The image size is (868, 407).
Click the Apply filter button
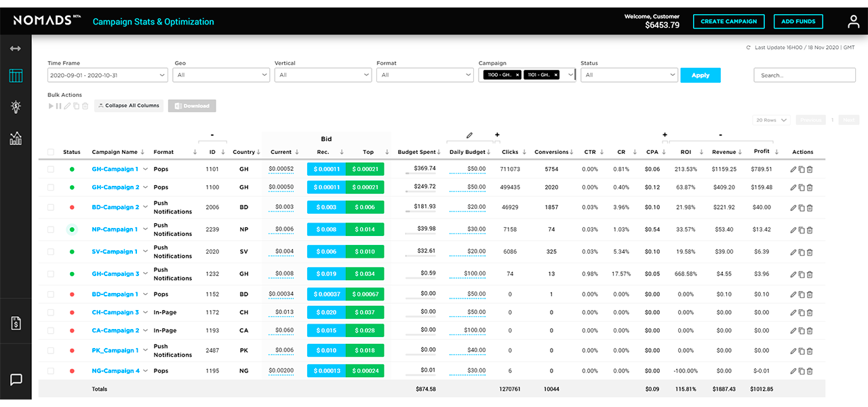[x=700, y=75]
